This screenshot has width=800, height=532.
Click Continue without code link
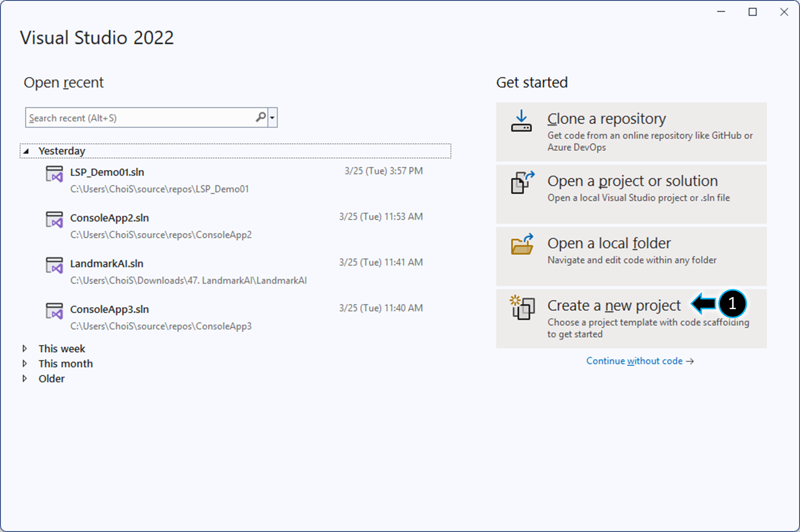[x=640, y=361]
